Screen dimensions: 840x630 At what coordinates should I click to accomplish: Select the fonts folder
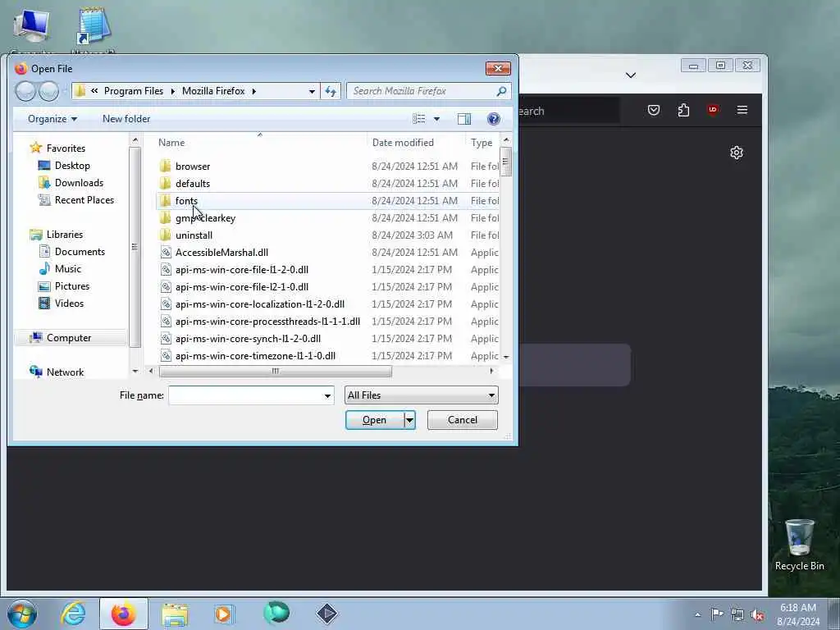pos(186,201)
